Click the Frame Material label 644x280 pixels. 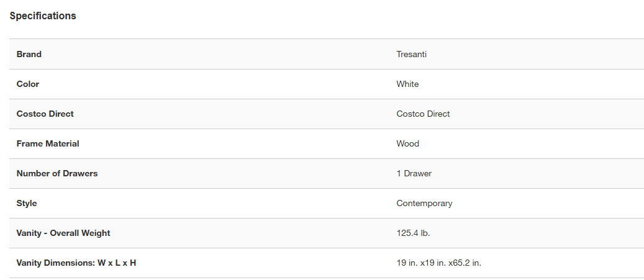click(x=48, y=143)
